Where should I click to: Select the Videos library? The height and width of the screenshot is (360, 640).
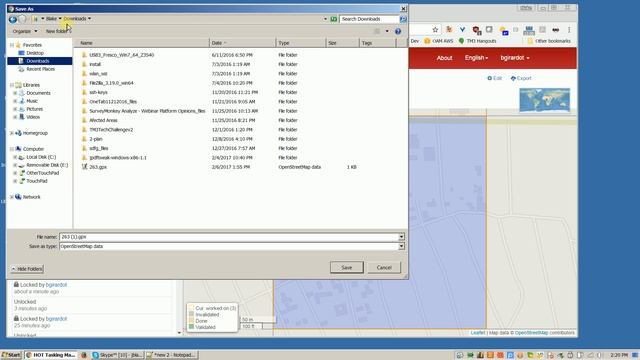coord(33,117)
